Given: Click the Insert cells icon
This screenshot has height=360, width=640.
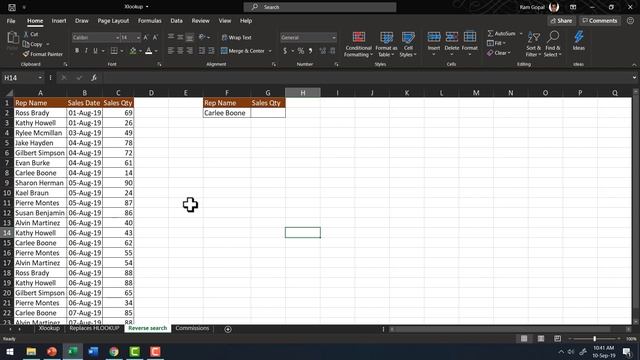Looking at the screenshot, I should point(433,37).
